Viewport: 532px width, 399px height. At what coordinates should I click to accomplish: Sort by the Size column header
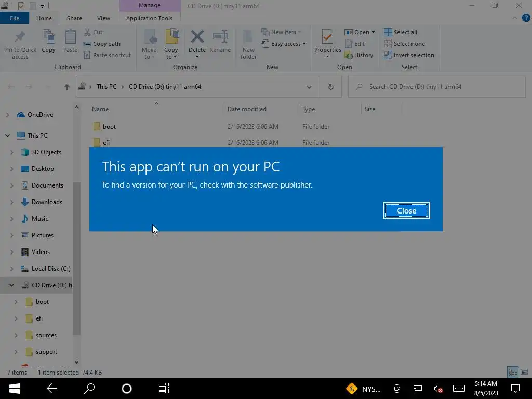click(x=382, y=109)
